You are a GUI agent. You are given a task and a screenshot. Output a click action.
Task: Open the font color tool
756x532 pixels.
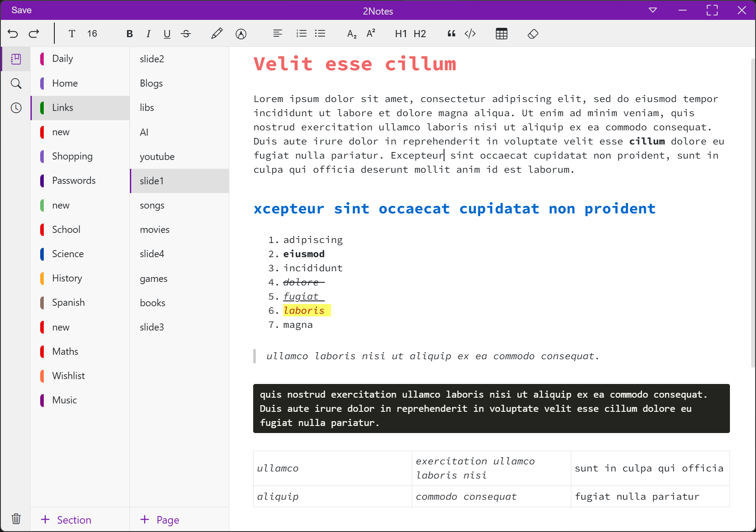(241, 34)
